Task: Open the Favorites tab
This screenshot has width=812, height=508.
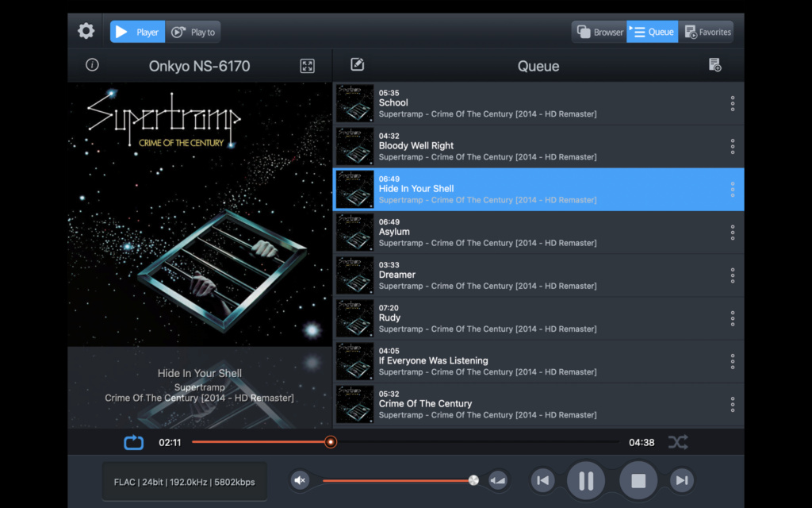Action: pyautogui.click(x=706, y=32)
